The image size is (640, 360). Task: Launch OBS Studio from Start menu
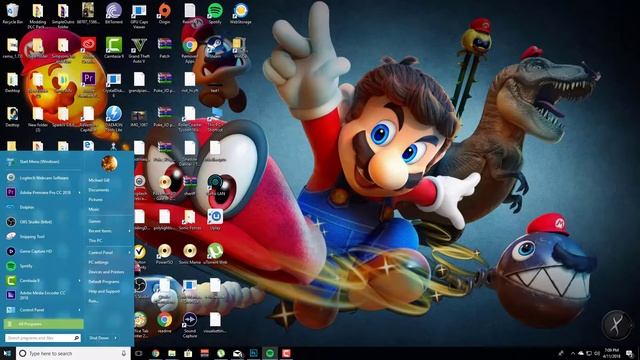click(x=43, y=222)
